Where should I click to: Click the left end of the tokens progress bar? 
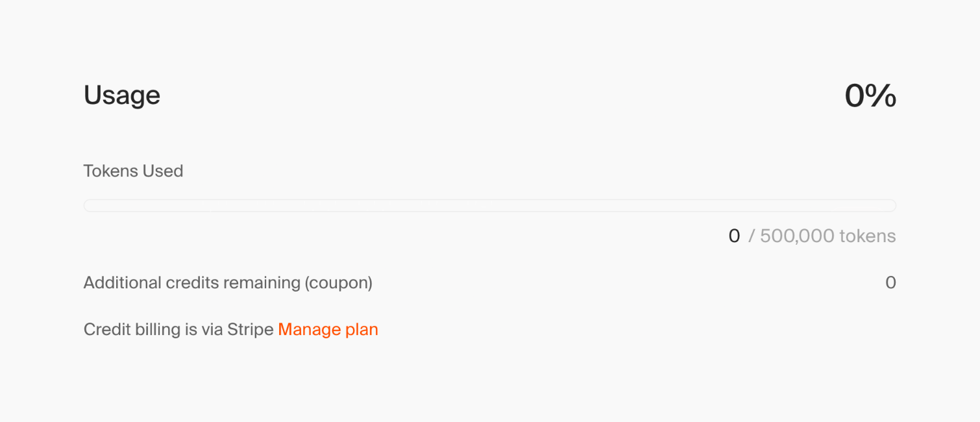[91, 206]
